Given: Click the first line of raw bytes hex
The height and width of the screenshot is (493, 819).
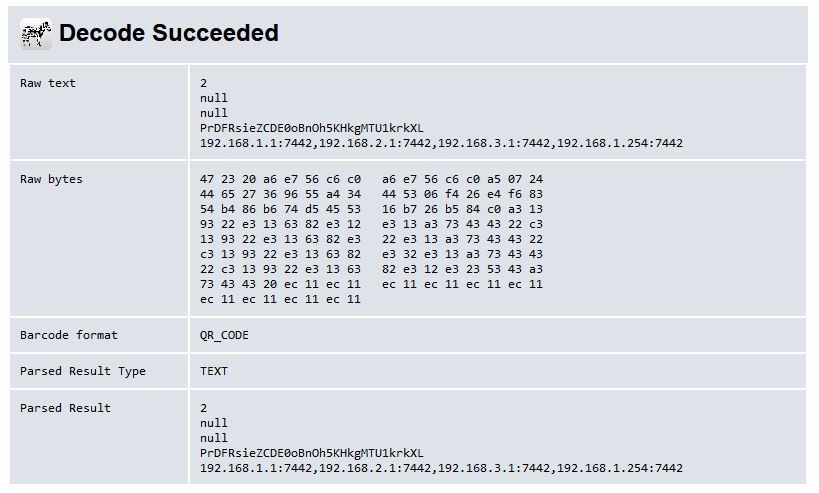Looking at the screenshot, I should pyautogui.click(x=371, y=179).
